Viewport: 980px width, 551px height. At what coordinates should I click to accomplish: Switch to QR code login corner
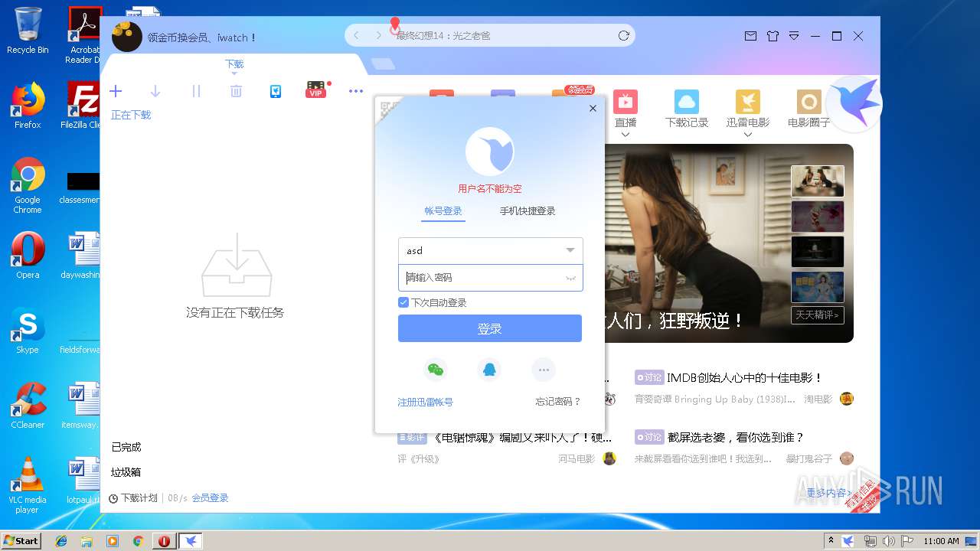[x=388, y=109]
